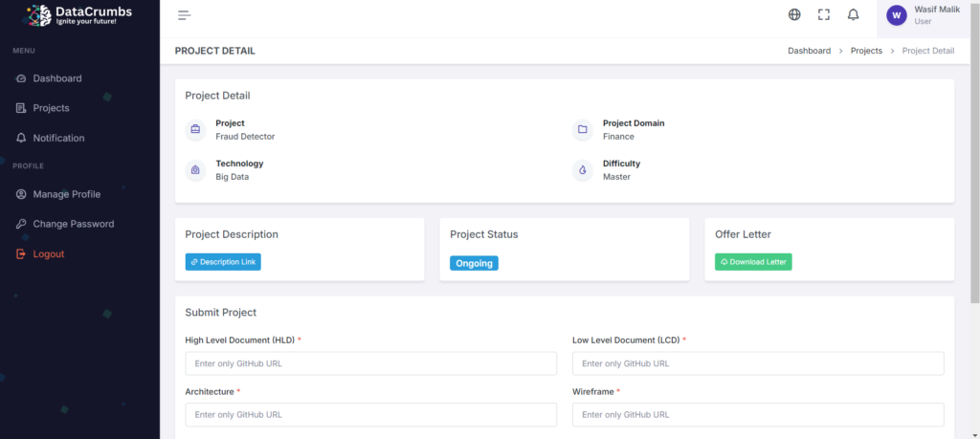This screenshot has height=439, width=980.
Task: Click the Project Description card heading
Action: click(x=232, y=234)
